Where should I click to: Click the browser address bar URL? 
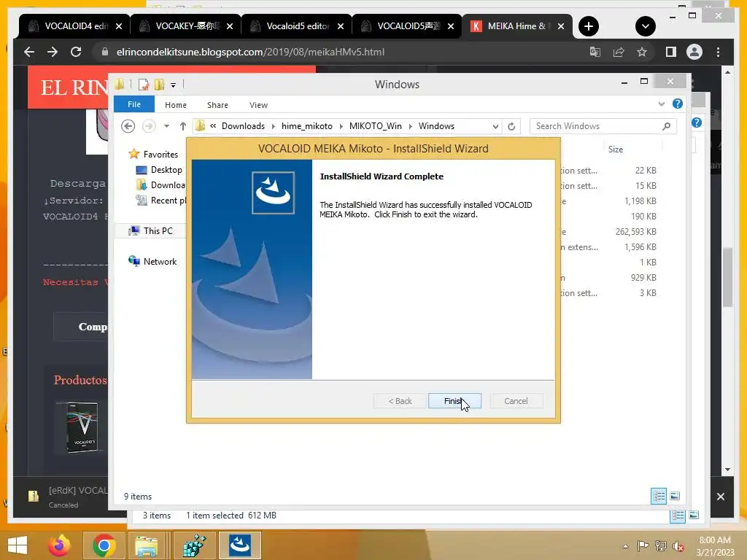pyautogui.click(x=251, y=52)
